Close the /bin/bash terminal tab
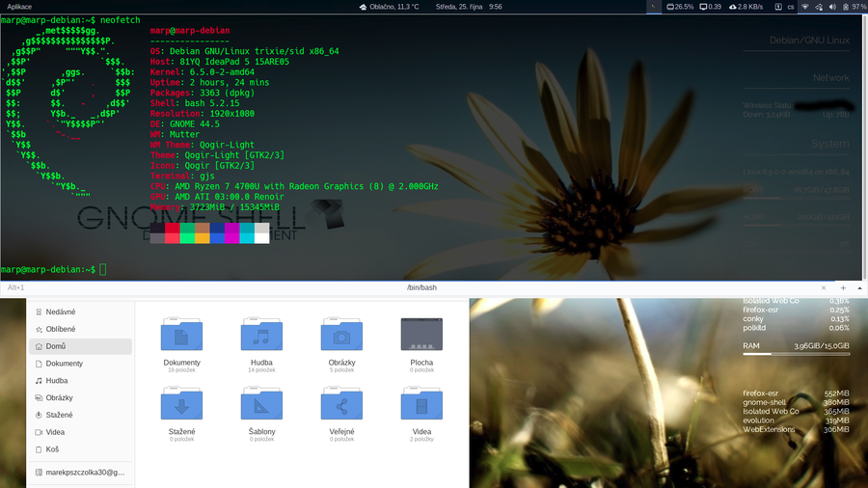 (824, 287)
